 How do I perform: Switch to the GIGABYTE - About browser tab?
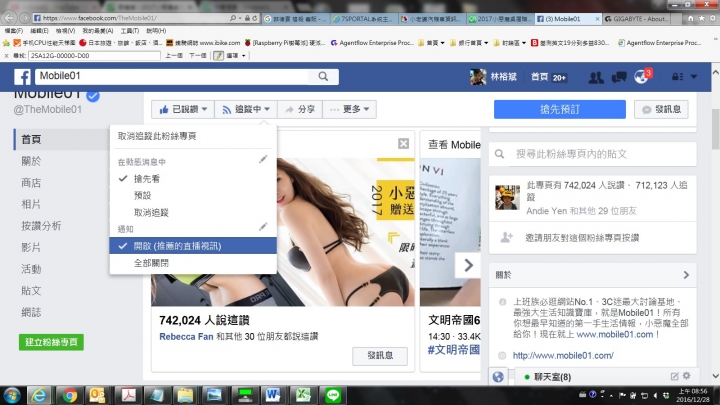point(637,19)
